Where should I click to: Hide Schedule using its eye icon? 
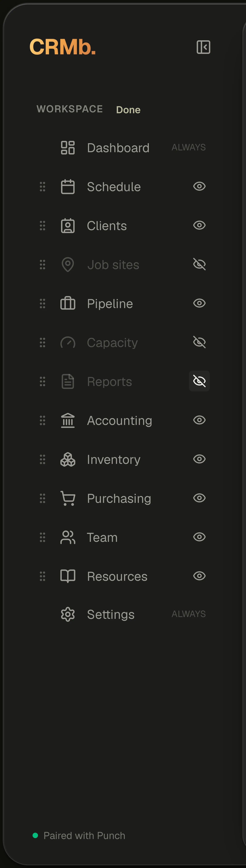(x=199, y=186)
